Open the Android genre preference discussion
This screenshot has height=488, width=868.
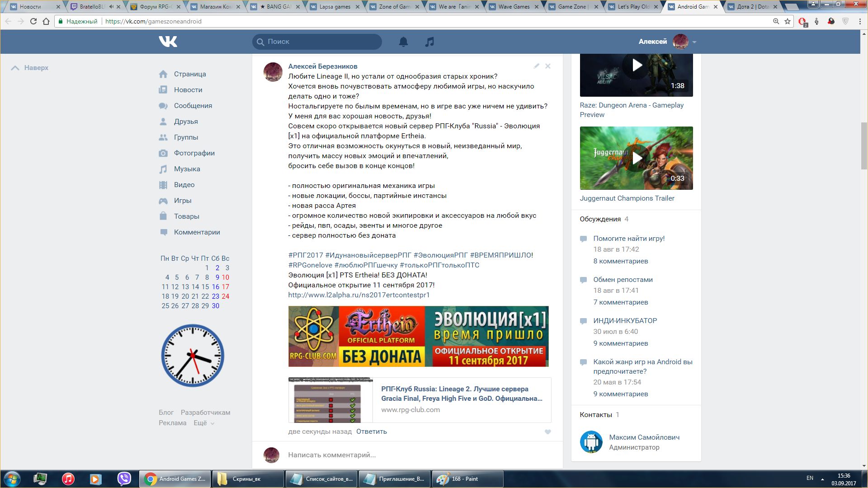coord(643,366)
